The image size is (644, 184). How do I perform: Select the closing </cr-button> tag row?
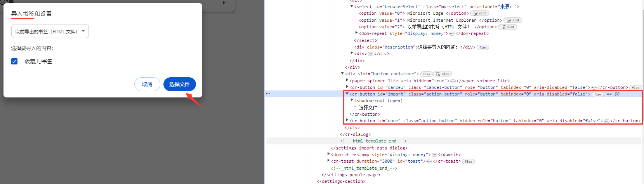[365, 114]
